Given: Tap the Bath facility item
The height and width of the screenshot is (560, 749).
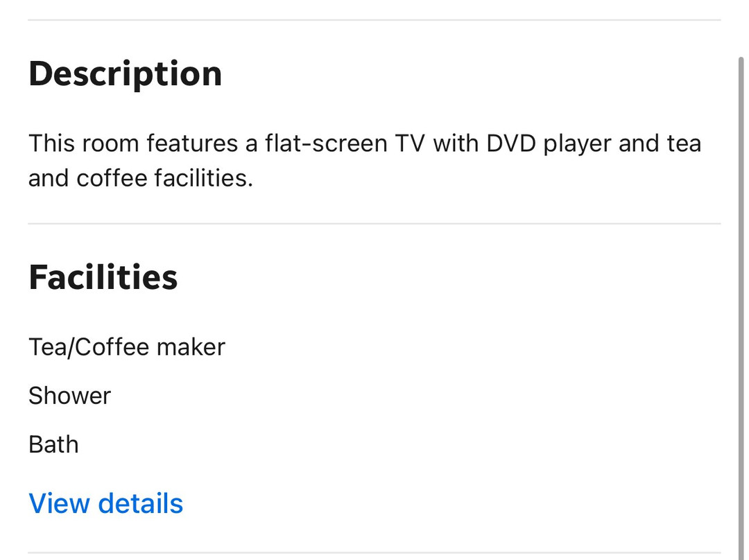Looking at the screenshot, I should pos(53,444).
